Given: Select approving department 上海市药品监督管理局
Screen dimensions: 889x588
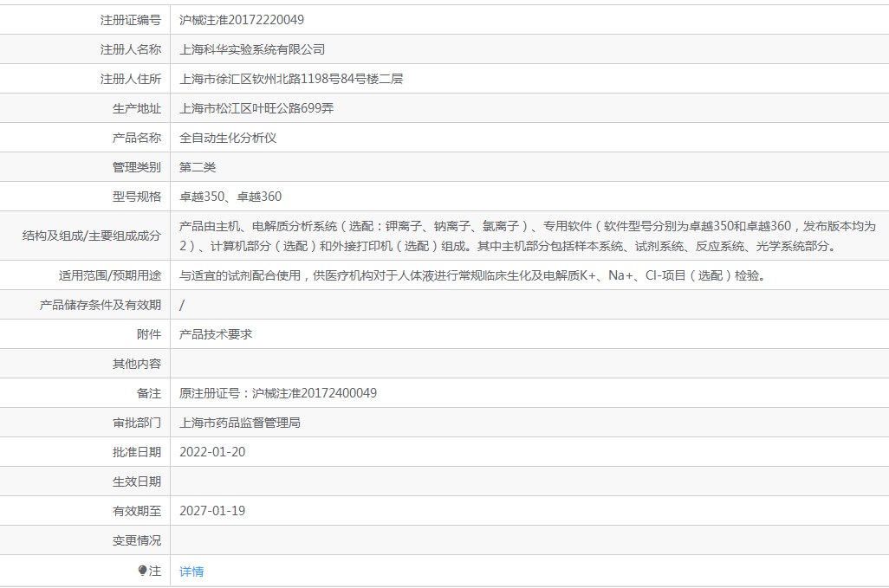Looking at the screenshot, I should pyautogui.click(x=240, y=423).
